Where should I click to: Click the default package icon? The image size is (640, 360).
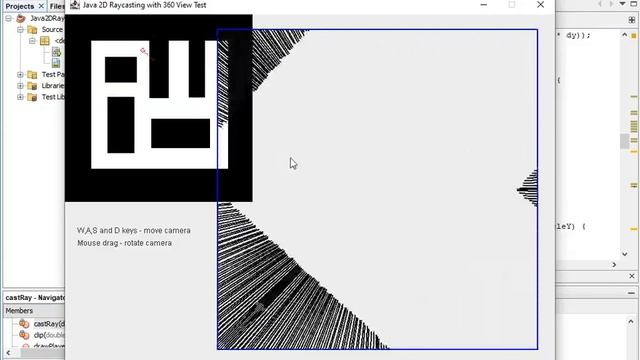(x=44, y=41)
